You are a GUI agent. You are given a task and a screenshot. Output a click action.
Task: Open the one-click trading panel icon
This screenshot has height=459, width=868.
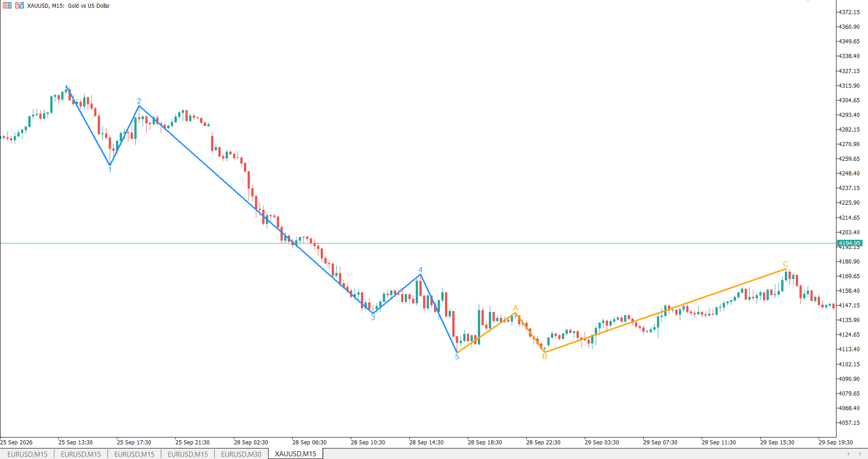click(x=7, y=5)
